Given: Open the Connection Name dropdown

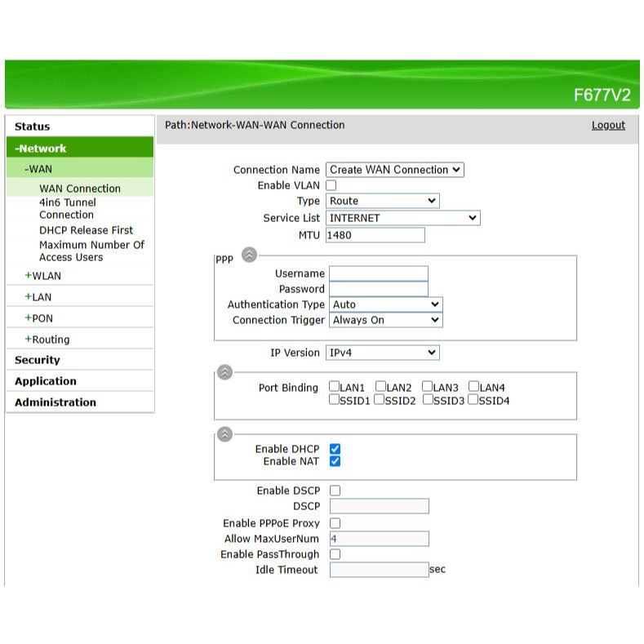Looking at the screenshot, I should (394, 170).
